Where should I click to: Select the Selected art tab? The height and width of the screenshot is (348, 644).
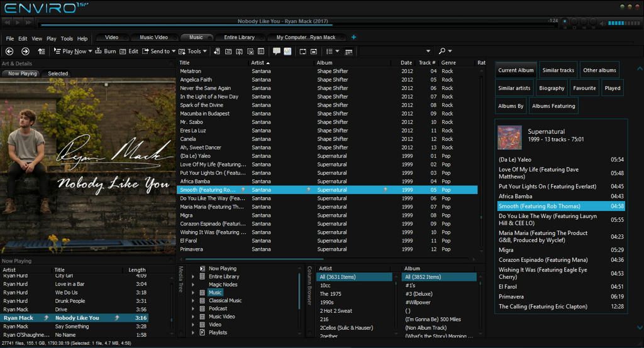pos(58,73)
